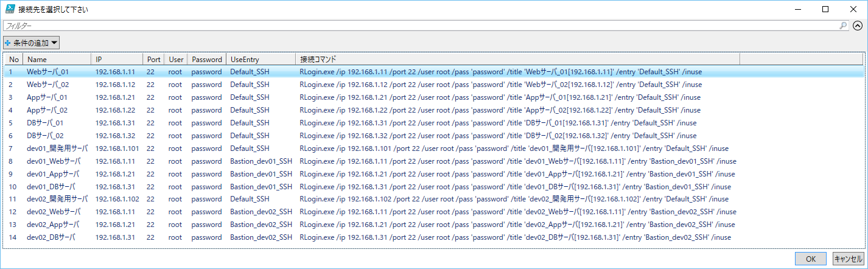Select the Webサーバ_02 row name

click(47, 85)
